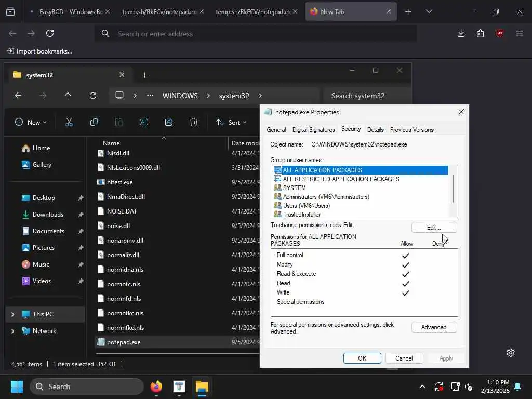Select normaliz.dll in file list
The image size is (532, 399).
[123, 255]
